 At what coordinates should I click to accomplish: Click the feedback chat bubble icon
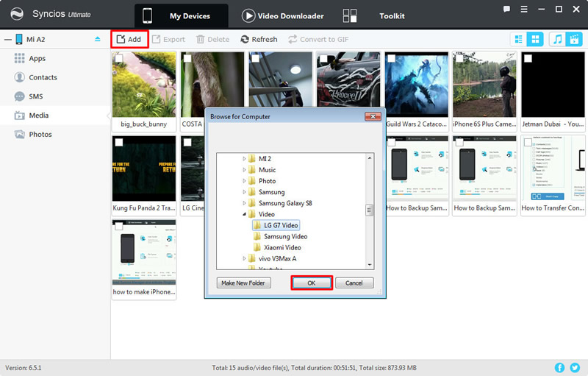coord(506,9)
